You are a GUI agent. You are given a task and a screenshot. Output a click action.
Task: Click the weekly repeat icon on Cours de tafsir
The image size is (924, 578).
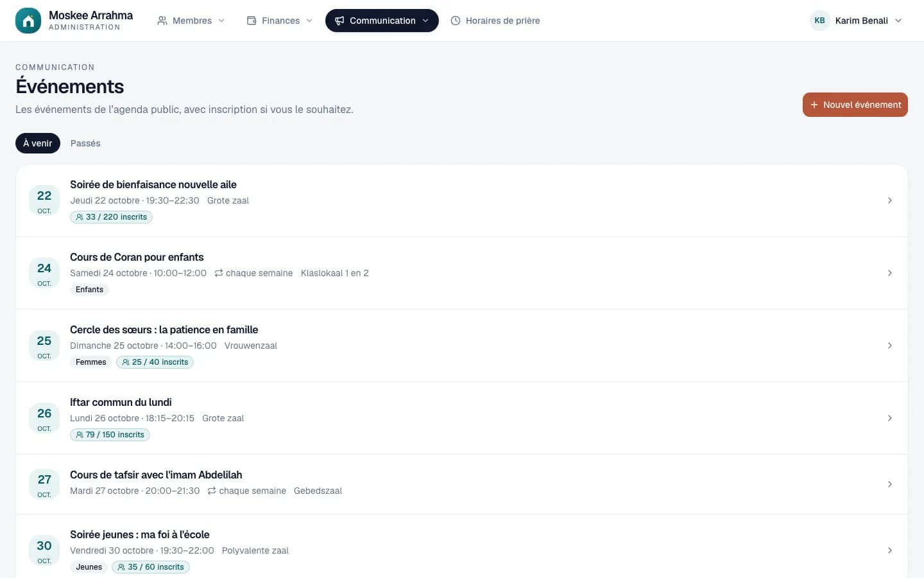(x=212, y=491)
